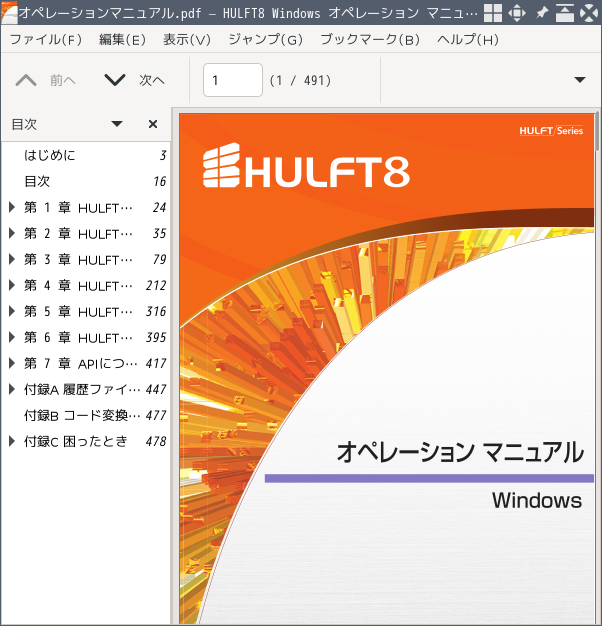Click the 目次 sidebar header label
The height and width of the screenshot is (626, 602).
[x=24, y=124]
